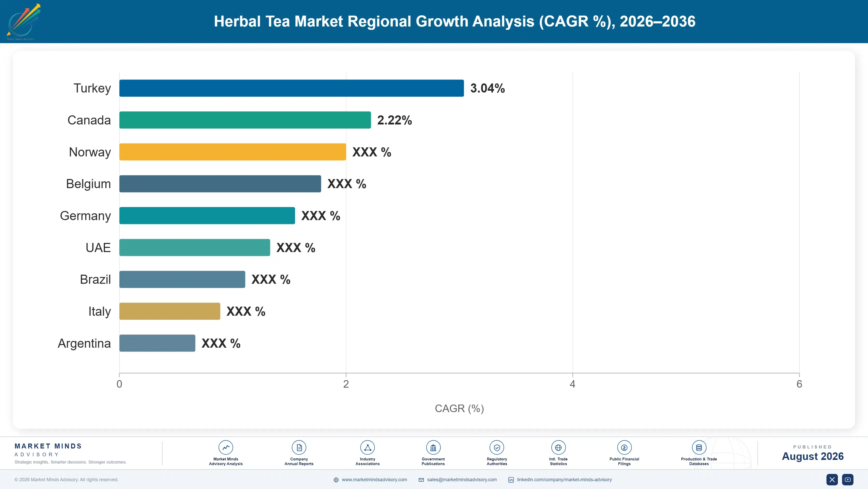This screenshot has width=868, height=489.
Task: Click the Production & Trade Databases icon
Action: coord(699,447)
